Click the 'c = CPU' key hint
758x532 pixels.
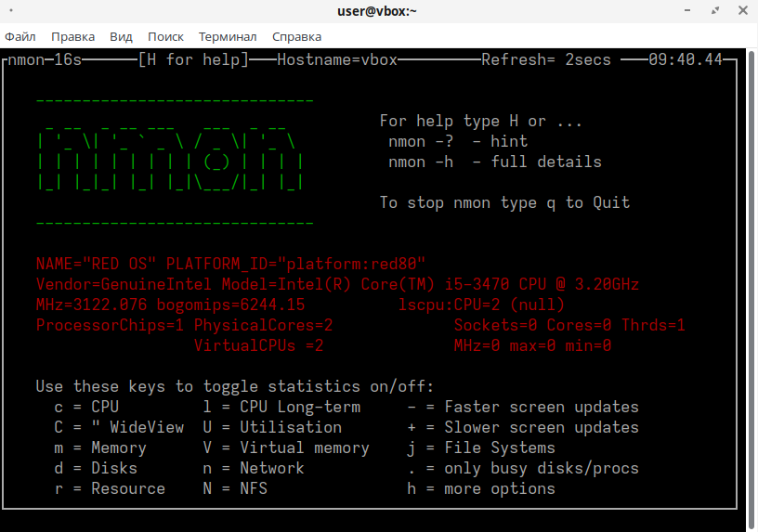pyautogui.click(x=86, y=407)
